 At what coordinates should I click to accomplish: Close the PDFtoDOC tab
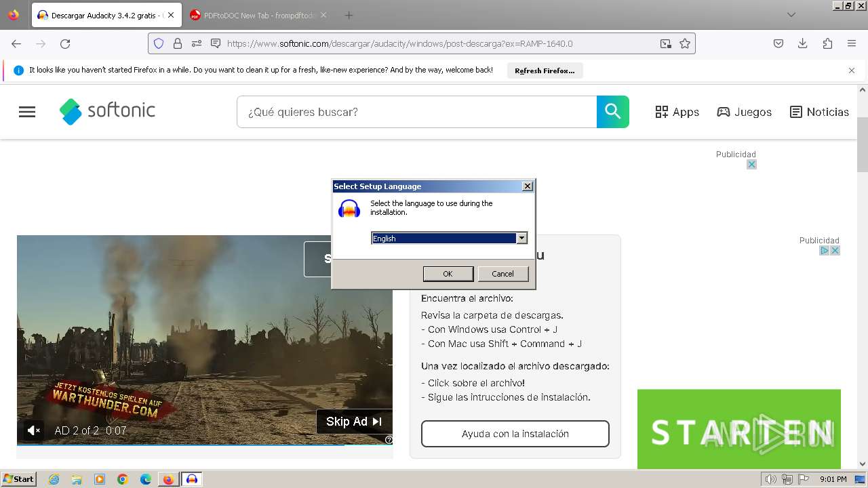(x=323, y=15)
